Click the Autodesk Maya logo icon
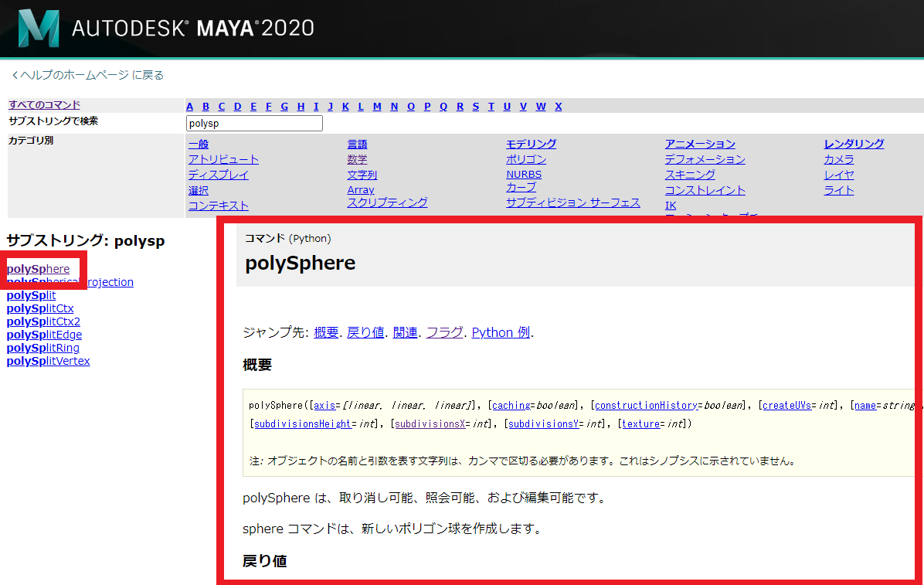924x585 pixels. [x=39, y=29]
